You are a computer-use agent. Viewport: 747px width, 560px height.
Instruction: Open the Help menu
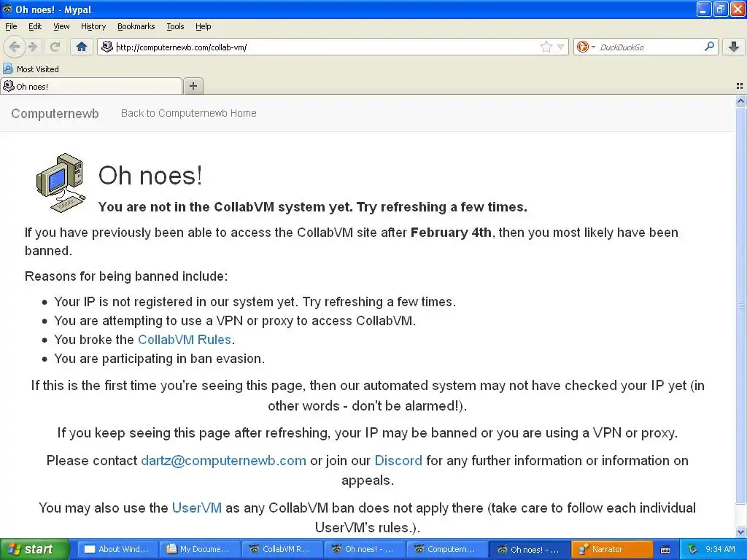(203, 26)
